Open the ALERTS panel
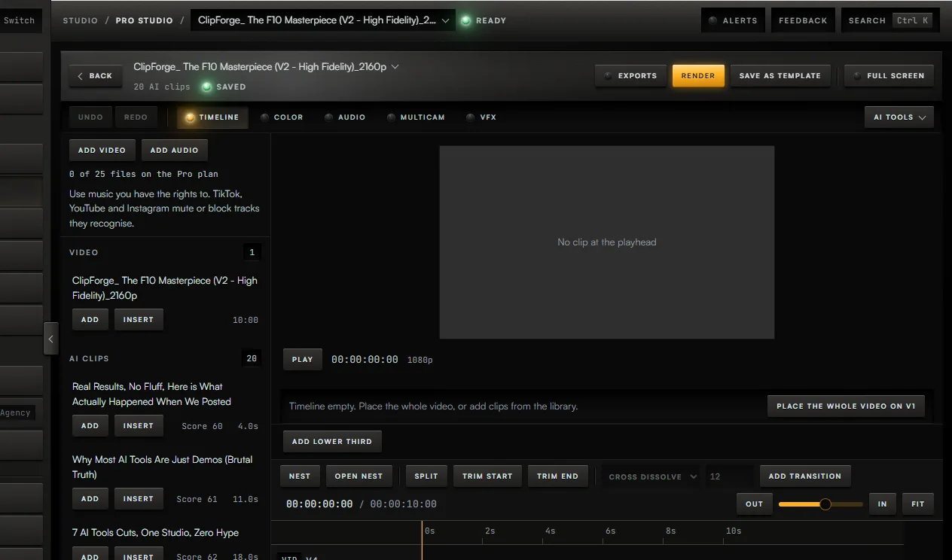This screenshot has width=952, height=560. 734,20
